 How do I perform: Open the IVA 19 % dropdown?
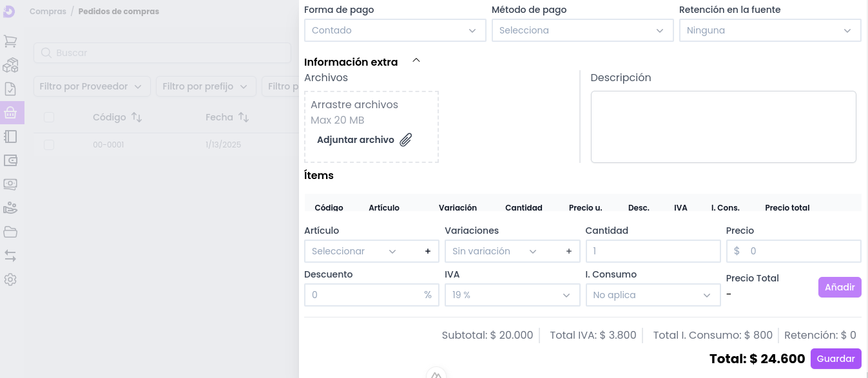(x=512, y=295)
